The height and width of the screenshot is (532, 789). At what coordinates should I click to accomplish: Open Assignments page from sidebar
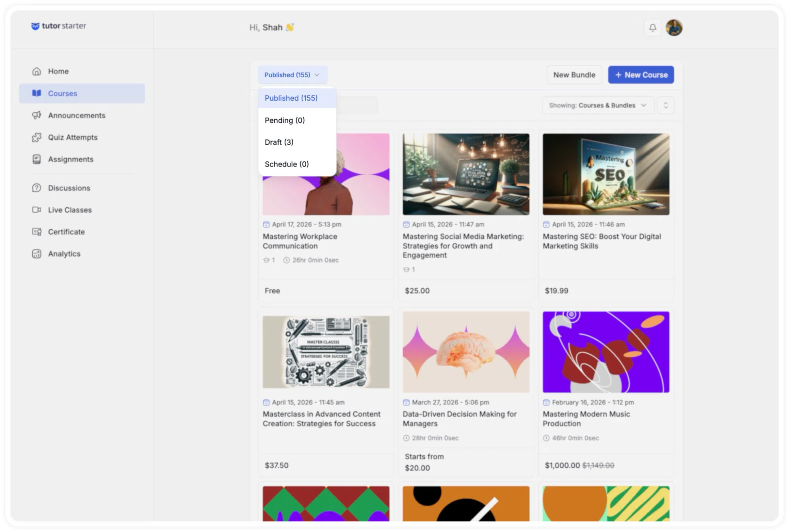pyautogui.click(x=82, y=159)
